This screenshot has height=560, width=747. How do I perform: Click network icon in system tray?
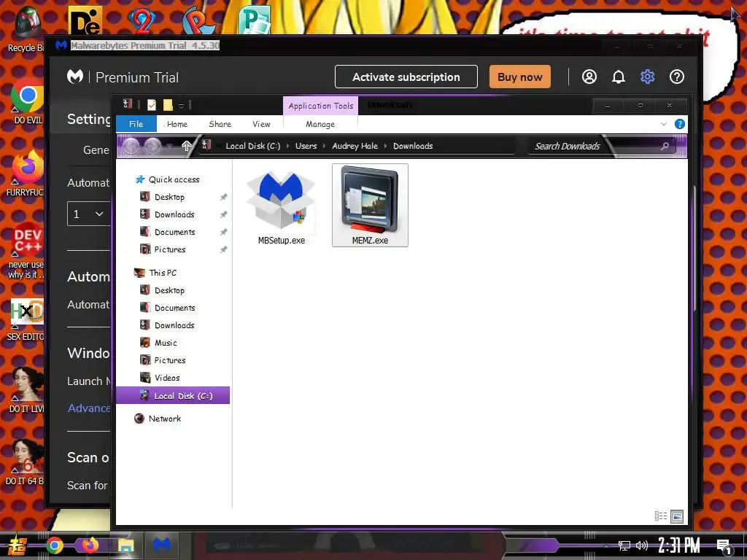click(x=624, y=545)
